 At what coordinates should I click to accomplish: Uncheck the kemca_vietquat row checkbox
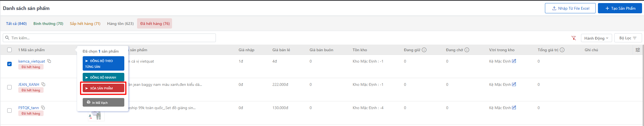(x=9, y=64)
